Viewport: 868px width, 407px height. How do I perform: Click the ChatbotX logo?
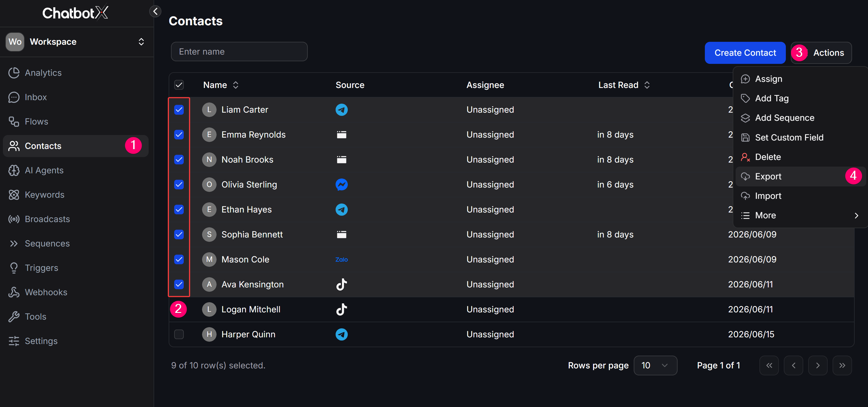tap(75, 13)
